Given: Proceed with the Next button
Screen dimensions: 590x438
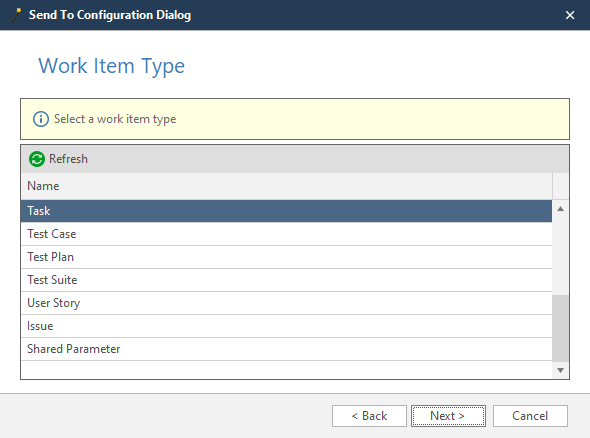Looking at the screenshot, I should [448, 416].
